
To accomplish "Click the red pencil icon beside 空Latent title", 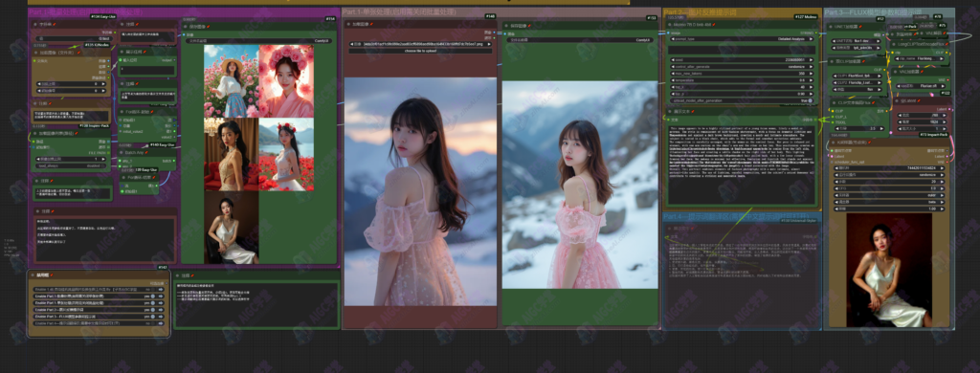I will pyautogui.click(x=919, y=100).
